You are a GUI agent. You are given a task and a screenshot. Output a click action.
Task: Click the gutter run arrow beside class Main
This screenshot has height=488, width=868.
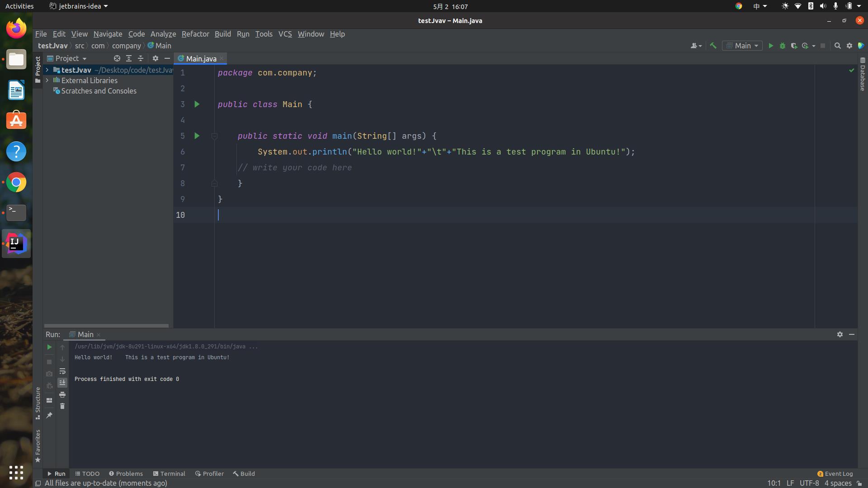point(197,104)
